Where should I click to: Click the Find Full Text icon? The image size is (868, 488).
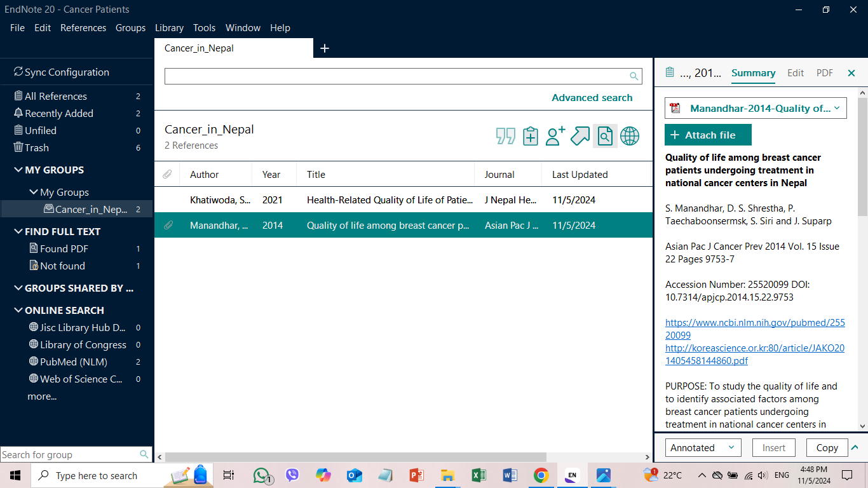[x=605, y=136]
